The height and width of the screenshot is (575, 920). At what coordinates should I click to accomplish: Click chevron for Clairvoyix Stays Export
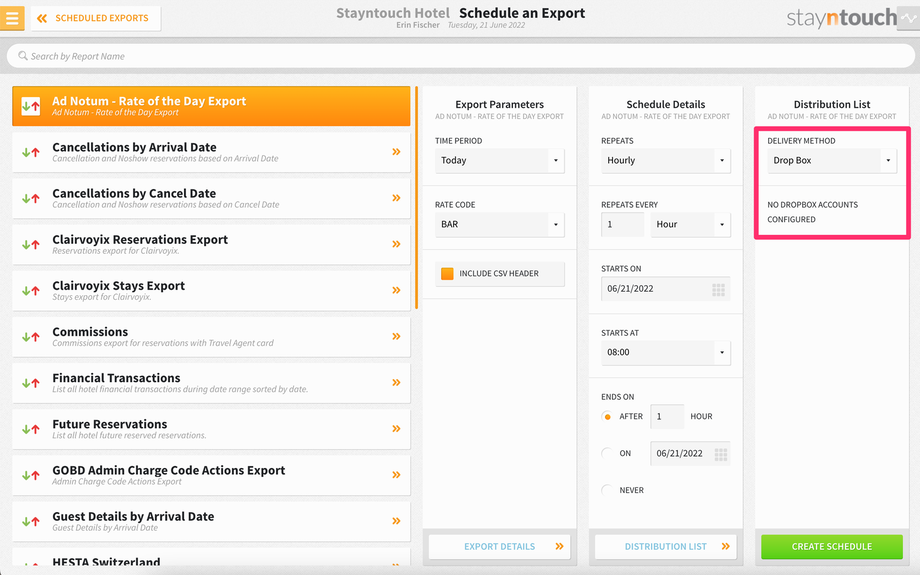point(397,290)
